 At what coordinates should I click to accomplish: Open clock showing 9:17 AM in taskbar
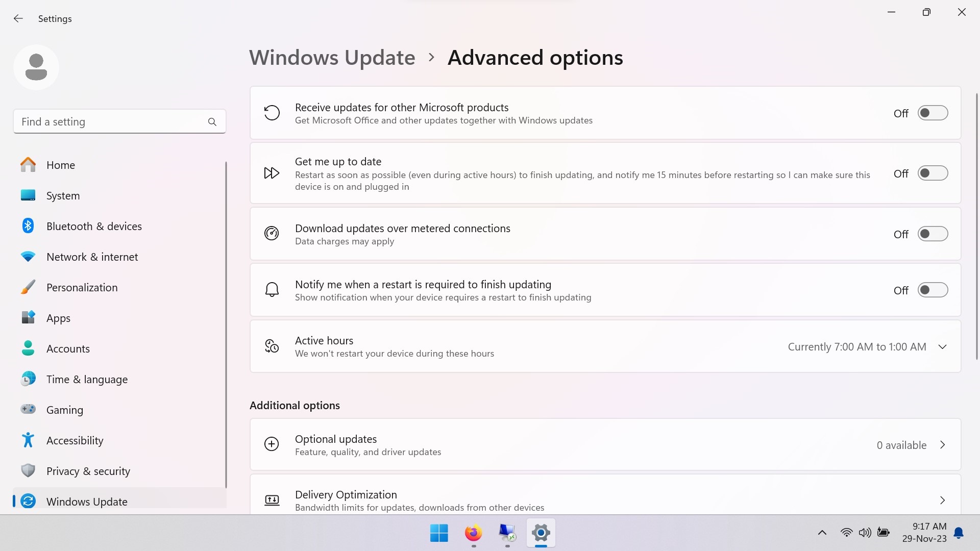(924, 533)
